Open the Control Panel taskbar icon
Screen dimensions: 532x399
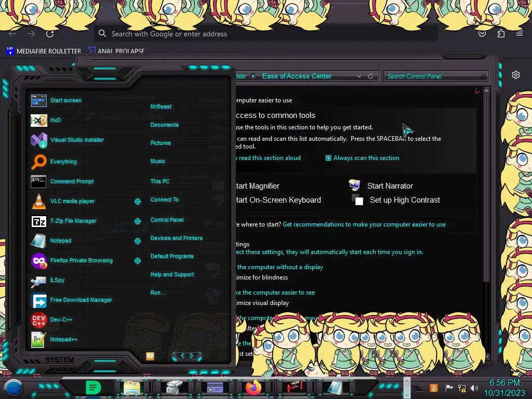[x=215, y=388]
